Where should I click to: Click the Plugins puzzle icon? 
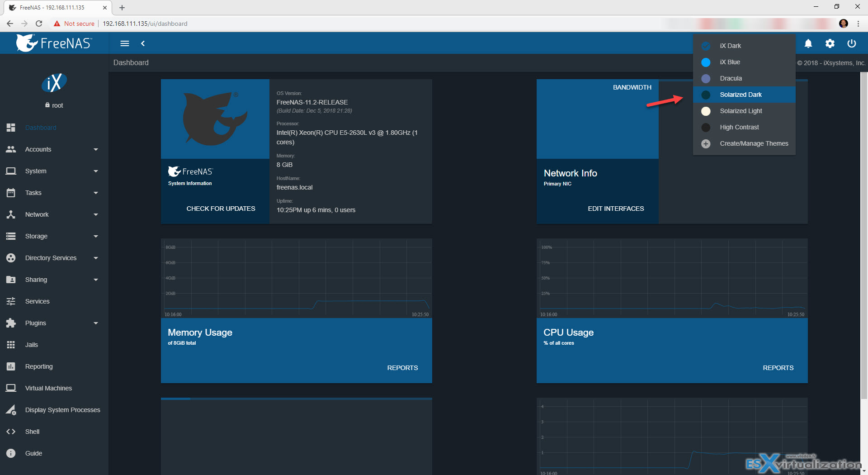[11, 323]
